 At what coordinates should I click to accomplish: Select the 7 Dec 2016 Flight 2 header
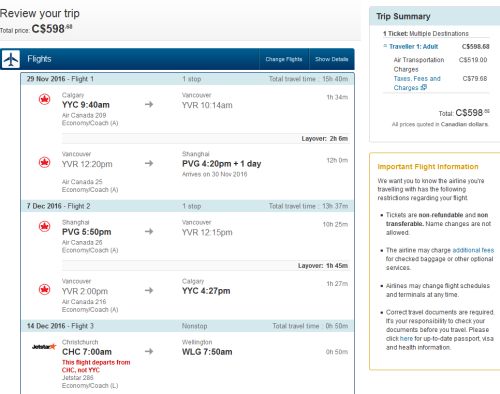tap(187, 206)
